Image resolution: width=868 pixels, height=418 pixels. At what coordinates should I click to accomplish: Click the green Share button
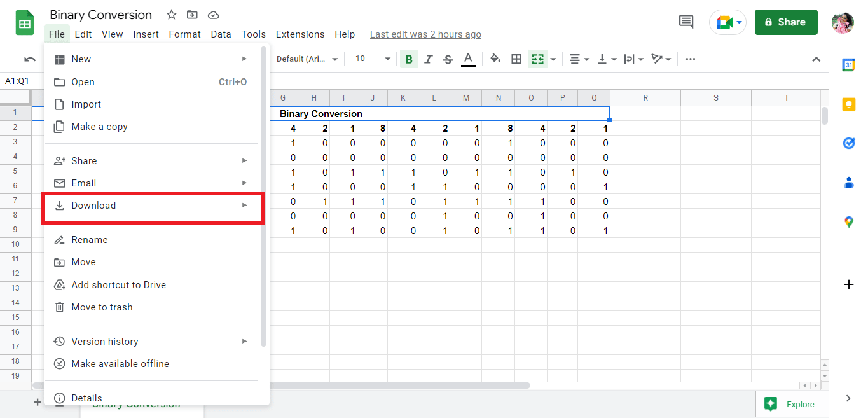tap(786, 22)
